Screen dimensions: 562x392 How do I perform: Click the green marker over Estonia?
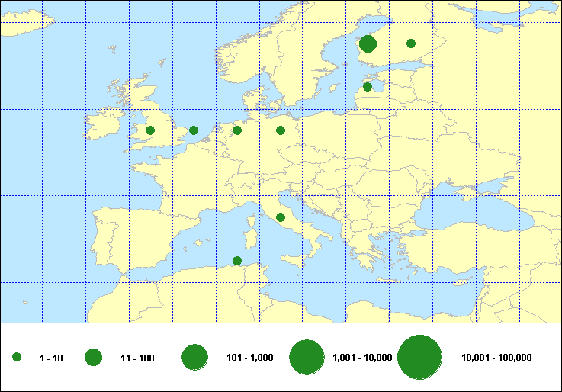[368, 87]
